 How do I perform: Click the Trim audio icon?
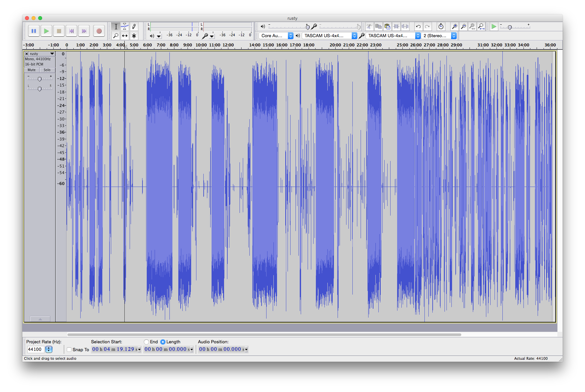[396, 26]
